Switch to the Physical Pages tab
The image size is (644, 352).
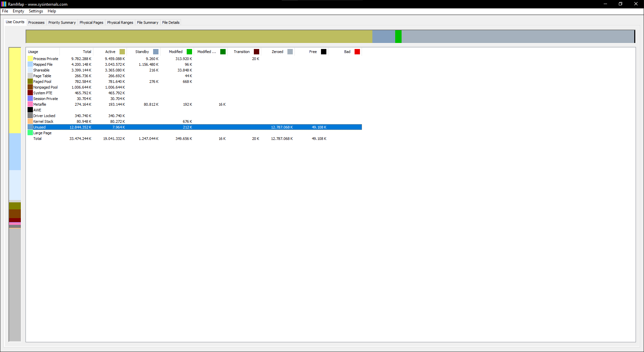point(91,22)
